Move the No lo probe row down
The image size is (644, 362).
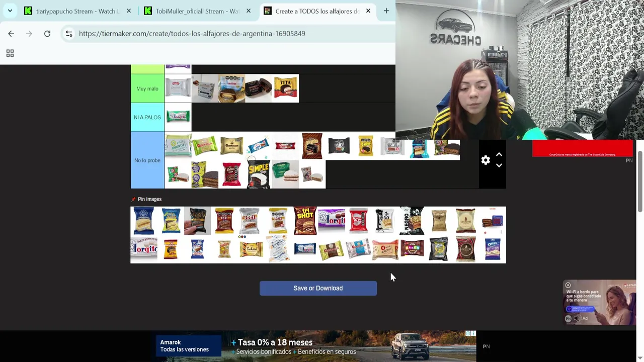click(499, 165)
